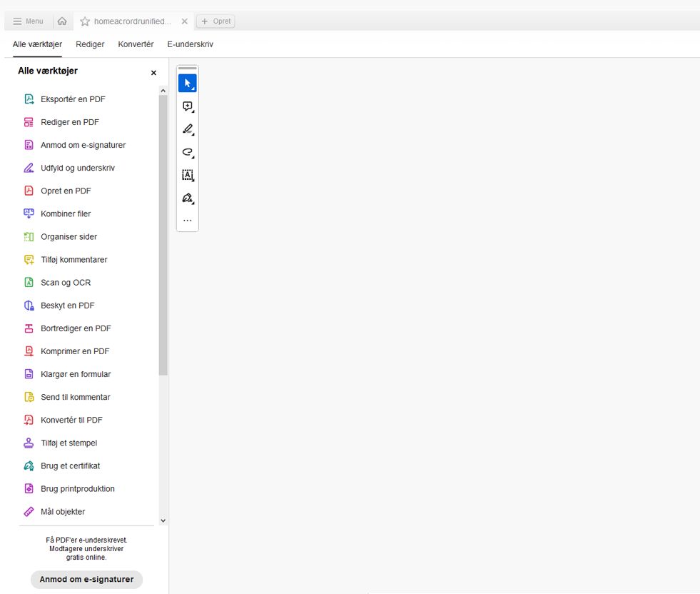Viewport: 700px width, 594px height.
Task: Open the Mål objekter text label
Action: coord(63,512)
